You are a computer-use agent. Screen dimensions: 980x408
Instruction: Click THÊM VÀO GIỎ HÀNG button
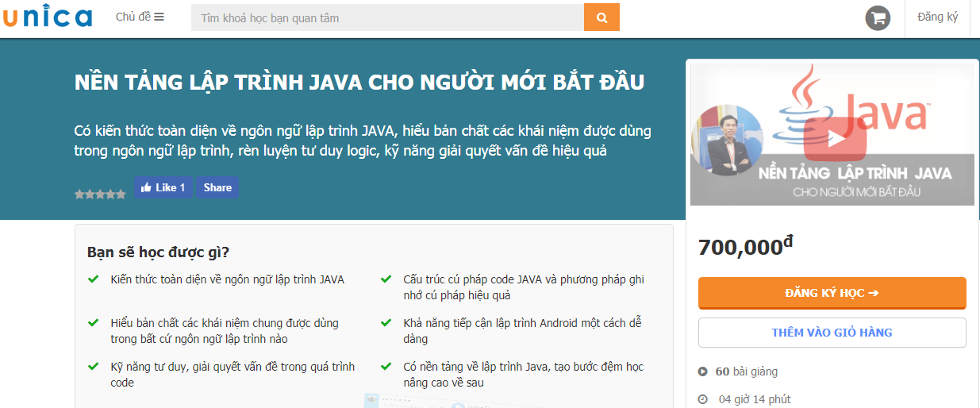[832, 333]
